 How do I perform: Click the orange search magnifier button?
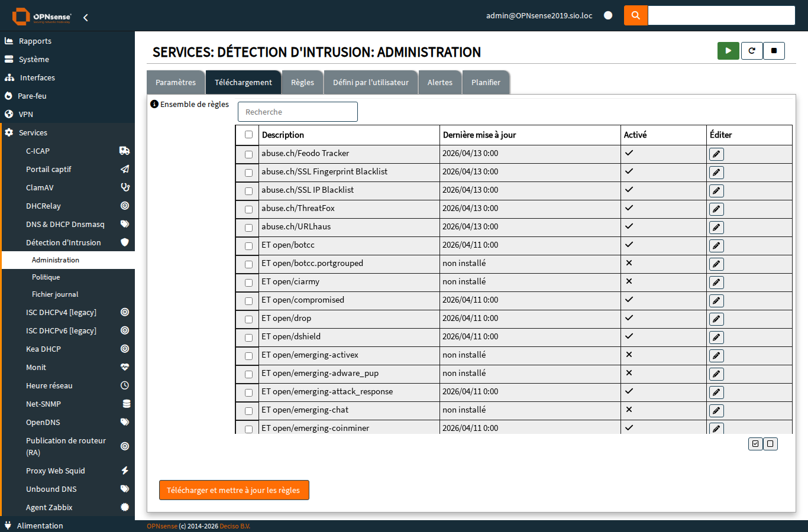pos(636,15)
